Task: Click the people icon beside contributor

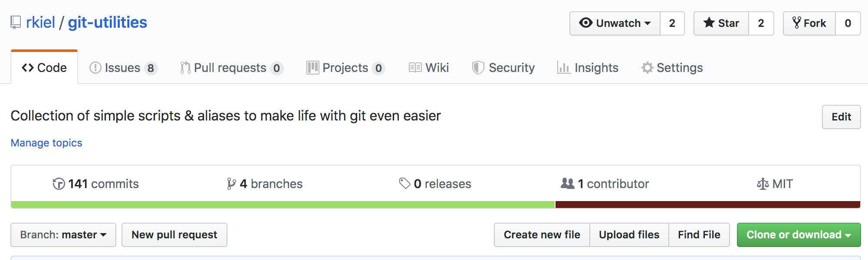Action: (568, 183)
